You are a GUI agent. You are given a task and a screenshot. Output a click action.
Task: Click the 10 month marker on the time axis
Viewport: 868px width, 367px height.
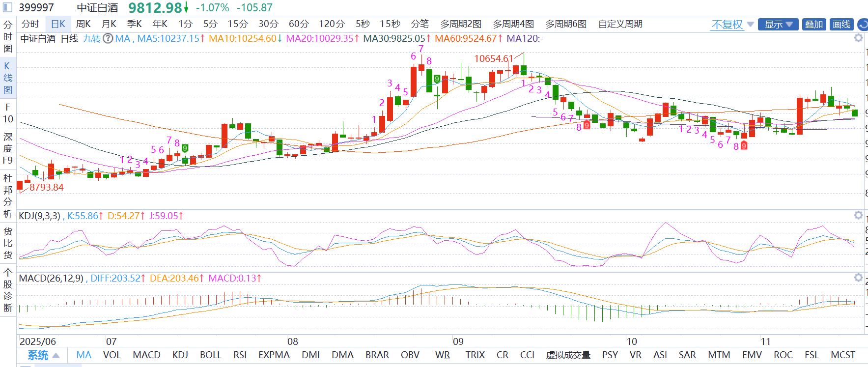632,341
